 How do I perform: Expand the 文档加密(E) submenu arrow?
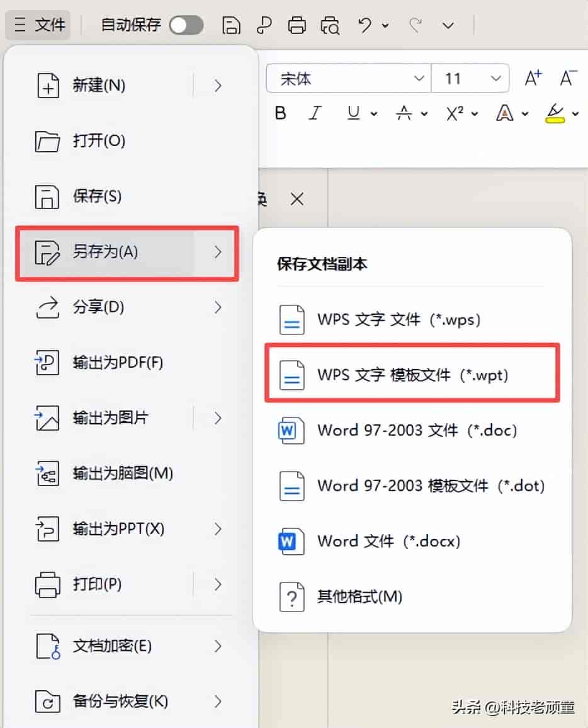[x=218, y=646]
